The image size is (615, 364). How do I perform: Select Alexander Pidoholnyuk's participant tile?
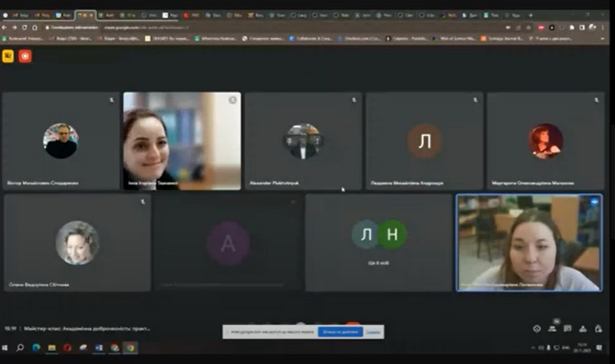pyautogui.click(x=303, y=141)
